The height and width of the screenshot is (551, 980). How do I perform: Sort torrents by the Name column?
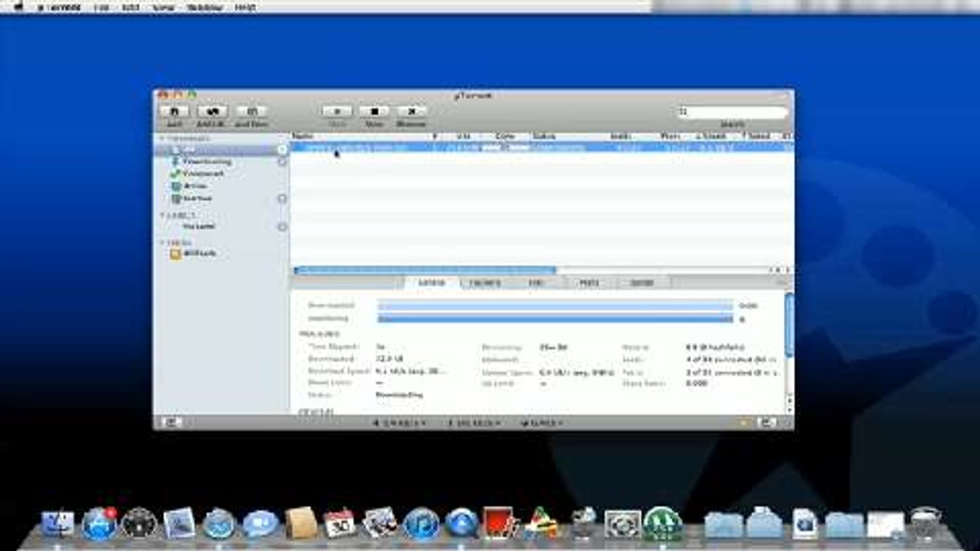[x=360, y=136]
